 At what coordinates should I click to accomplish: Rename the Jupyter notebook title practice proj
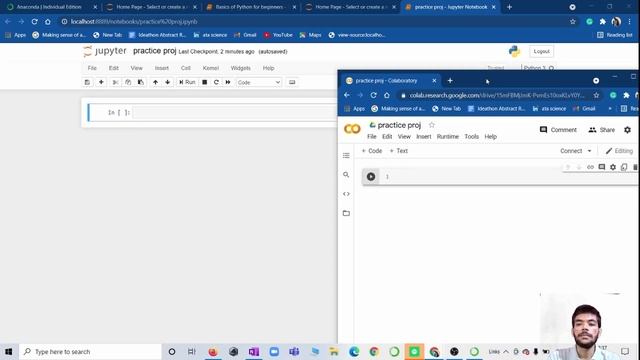point(154,51)
